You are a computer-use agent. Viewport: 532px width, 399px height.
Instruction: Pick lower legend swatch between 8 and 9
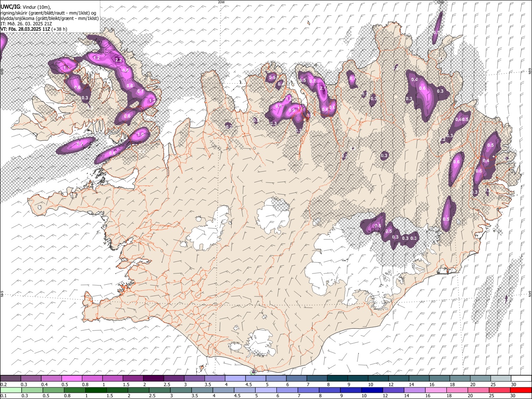point(330,390)
